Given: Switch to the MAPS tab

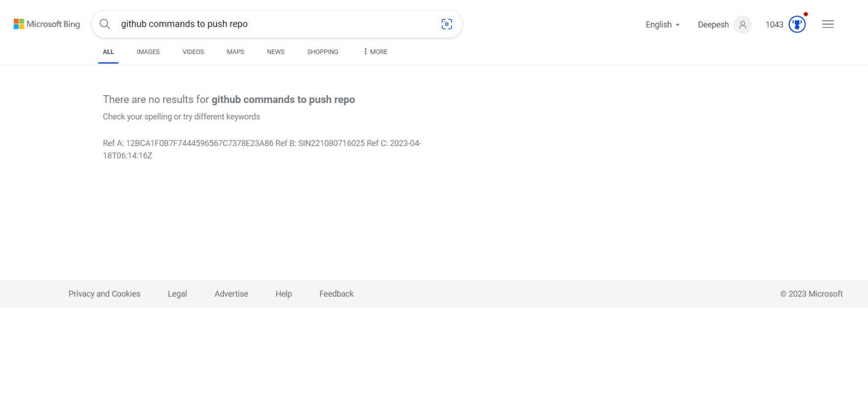Looking at the screenshot, I should 235,51.
